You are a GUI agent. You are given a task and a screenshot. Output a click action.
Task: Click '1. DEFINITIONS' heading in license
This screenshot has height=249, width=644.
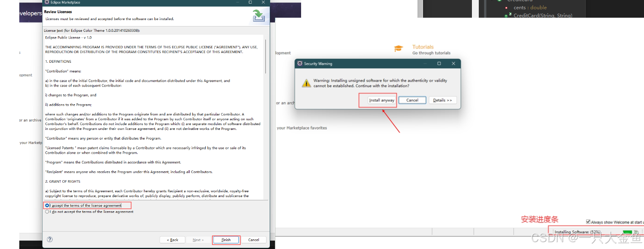tap(58, 62)
